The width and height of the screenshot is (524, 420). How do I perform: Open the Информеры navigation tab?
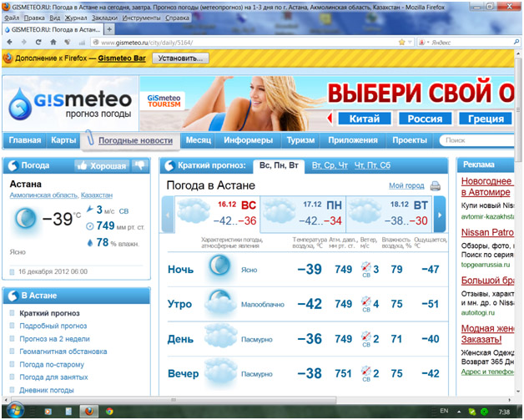249,140
